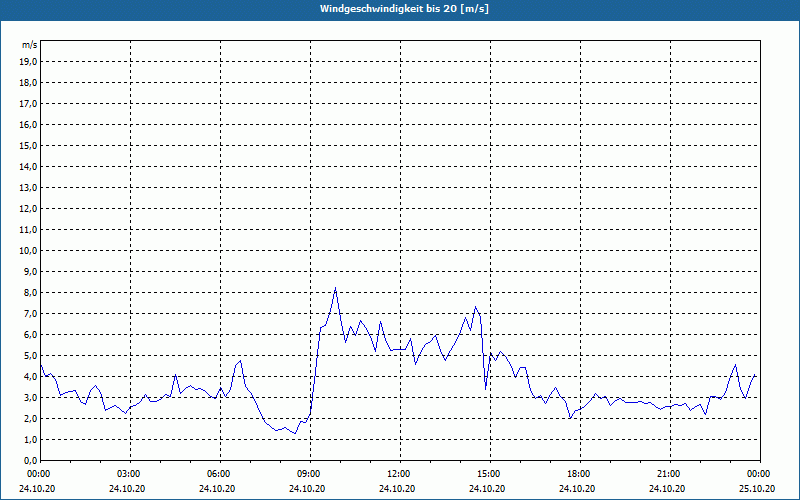The image size is (800, 500).
Task: Select the "09:00" time axis label
Action: (x=308, y=474)
